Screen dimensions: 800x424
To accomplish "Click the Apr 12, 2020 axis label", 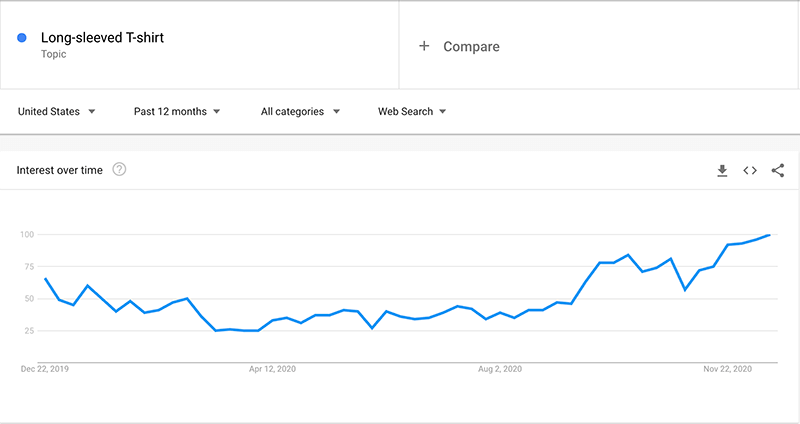I will (272, 369).
